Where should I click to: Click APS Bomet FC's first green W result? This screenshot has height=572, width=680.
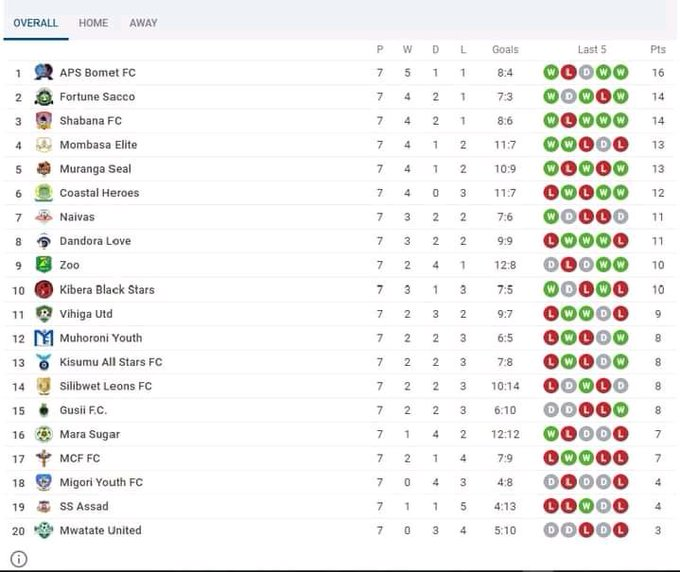(x=551, y=72)
